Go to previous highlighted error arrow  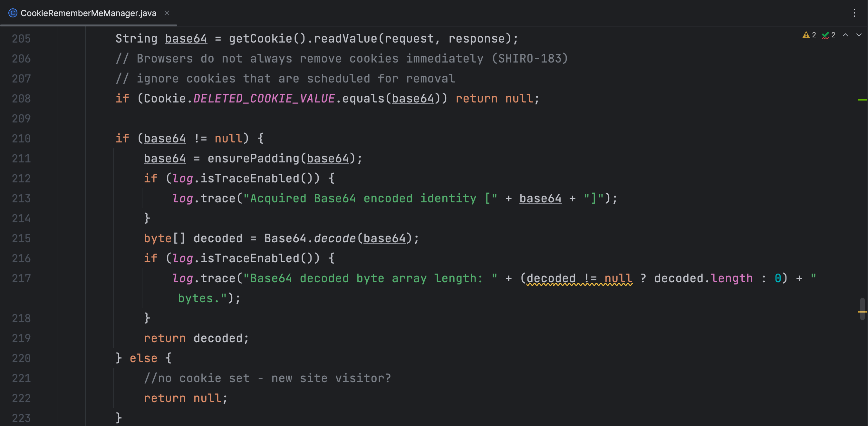tap(845, 35)
